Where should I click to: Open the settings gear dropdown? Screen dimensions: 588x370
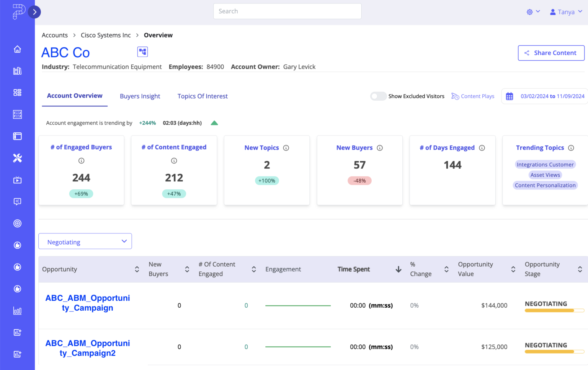click(x=533, y=12)
